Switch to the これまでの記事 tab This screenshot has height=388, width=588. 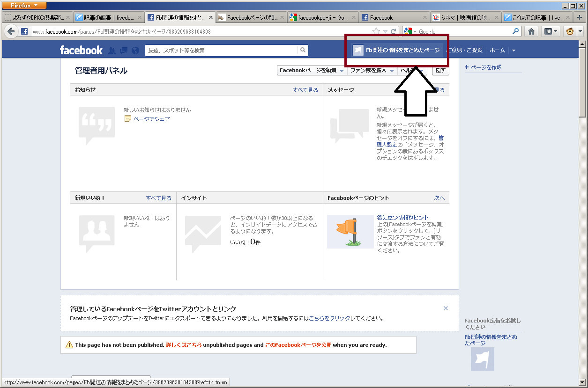pos(537,17)
